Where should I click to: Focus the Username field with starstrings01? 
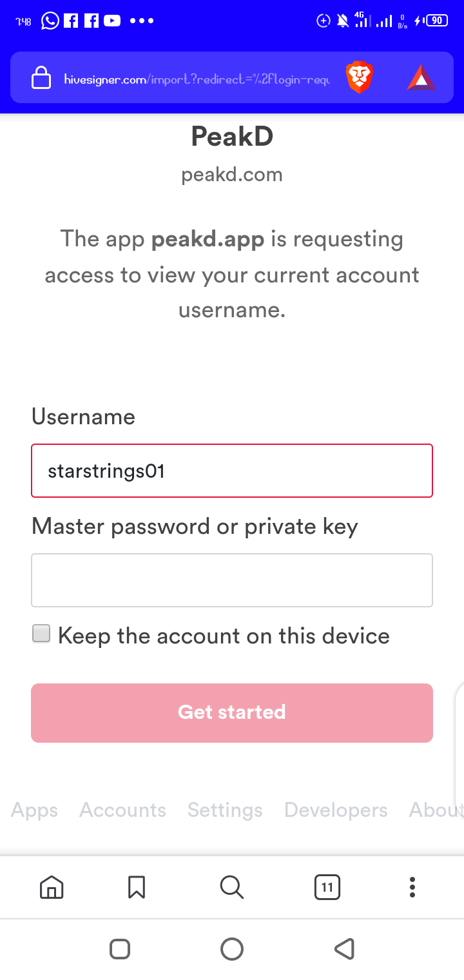(232, 471)
